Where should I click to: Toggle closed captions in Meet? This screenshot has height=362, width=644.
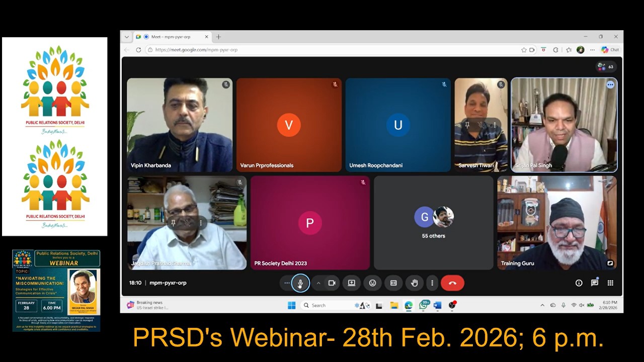click(393, 283)
